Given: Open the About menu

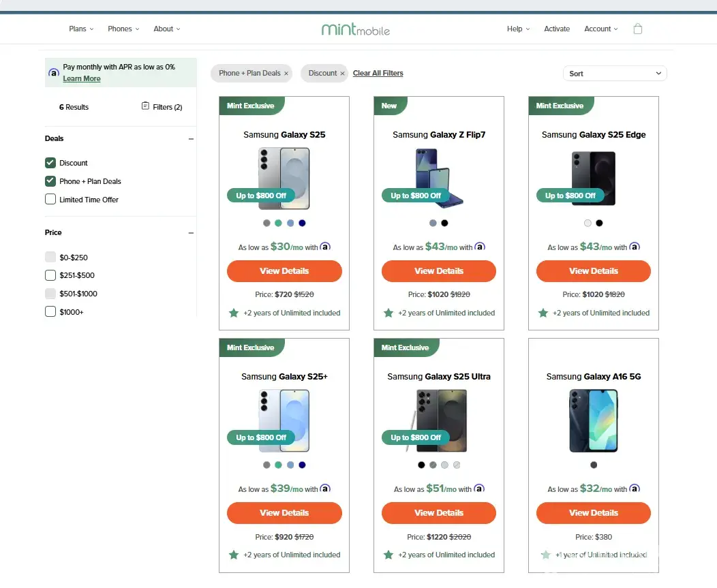Looking at the screenshot, I should point(167,29).
